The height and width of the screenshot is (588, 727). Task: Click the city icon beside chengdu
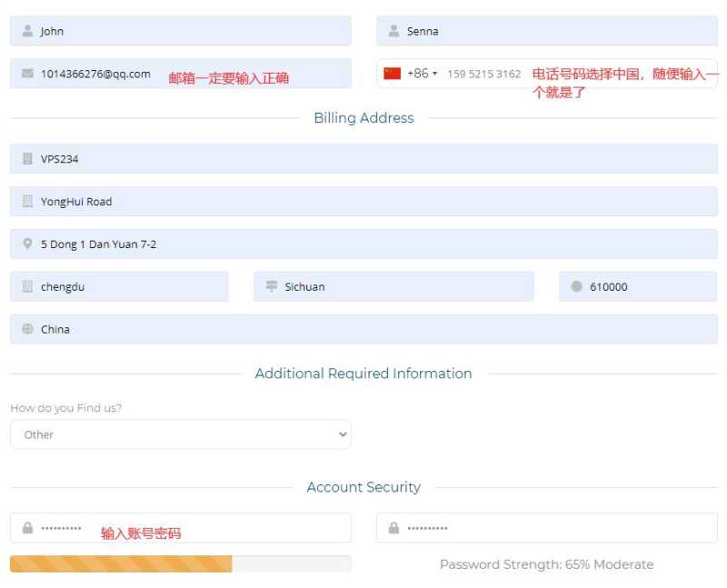[27, 286]
